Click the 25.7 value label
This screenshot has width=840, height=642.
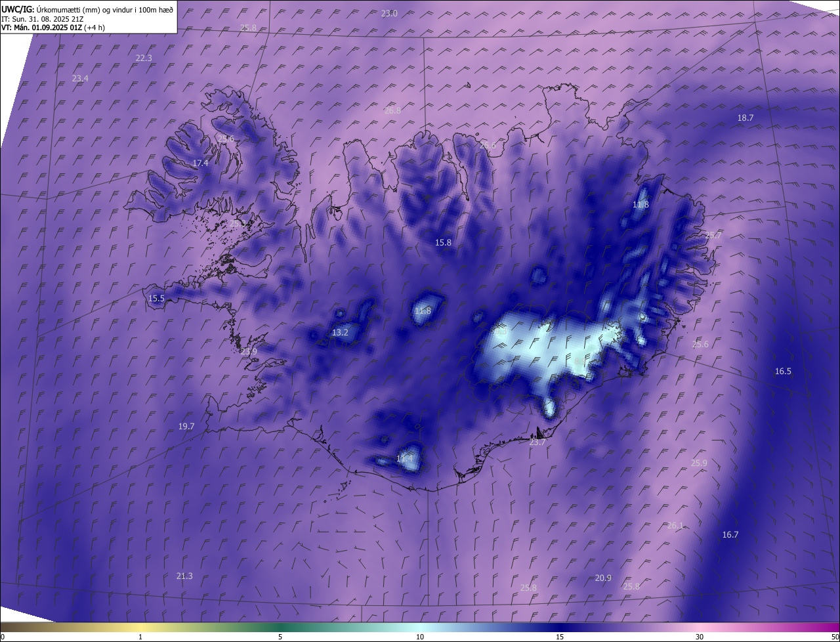(x=713, y=235)
